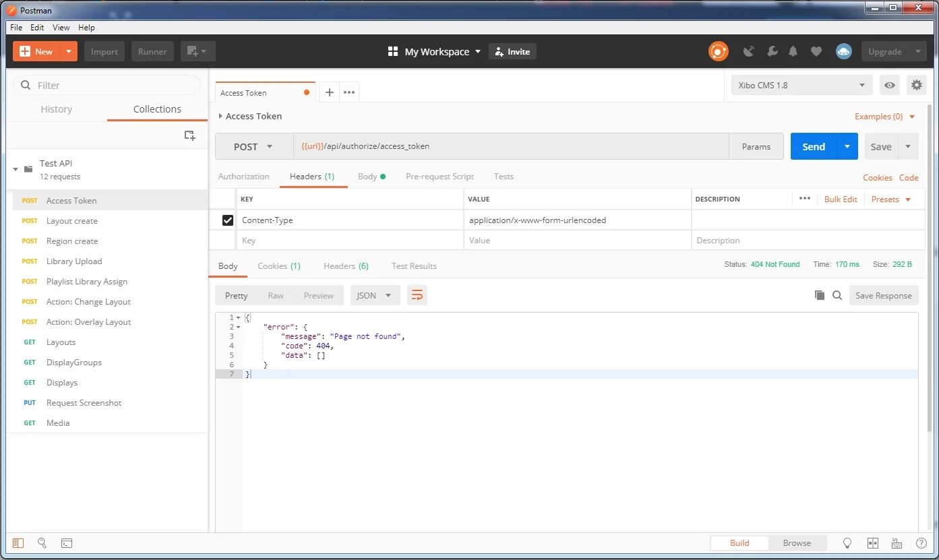The width and height of the screenshot is (939, 560).
Task: Open the Help menu
Action: (x=86, y=28)
